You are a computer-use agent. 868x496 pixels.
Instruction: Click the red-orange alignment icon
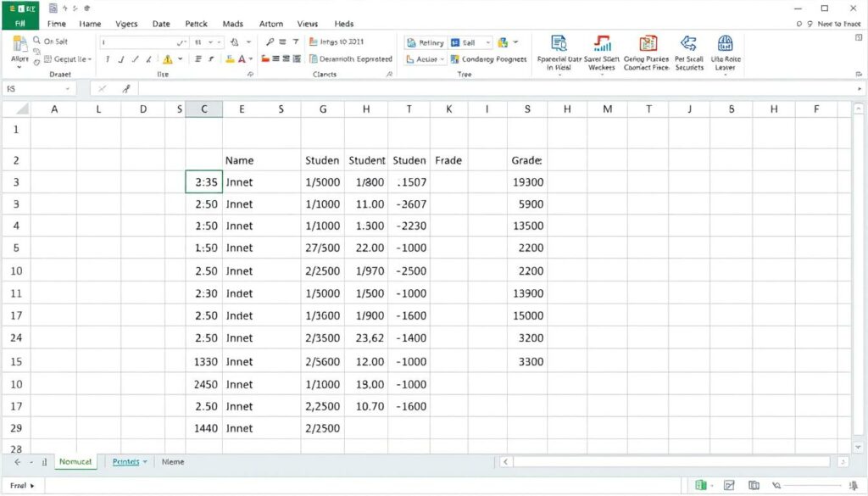[265, 59]
